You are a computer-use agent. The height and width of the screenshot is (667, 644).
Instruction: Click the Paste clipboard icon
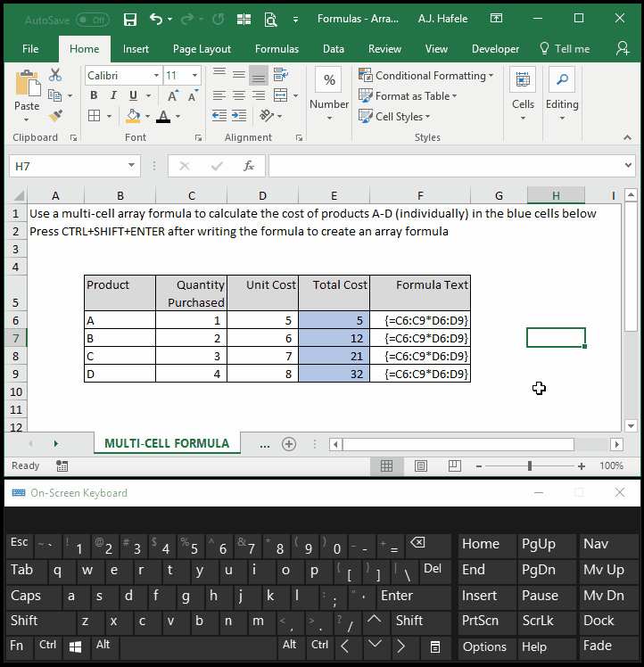28,84
